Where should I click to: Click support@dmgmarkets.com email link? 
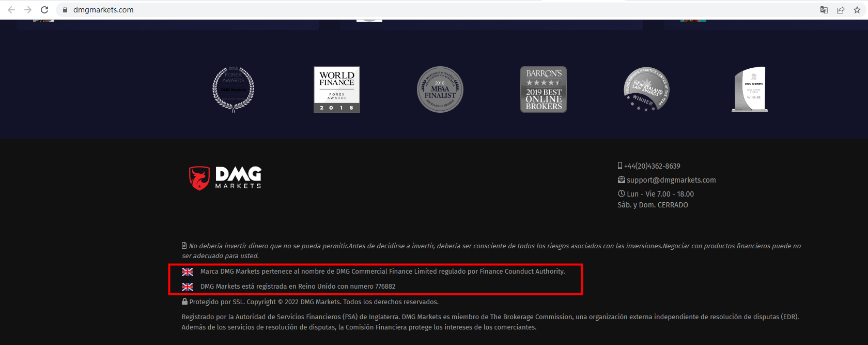671,180
